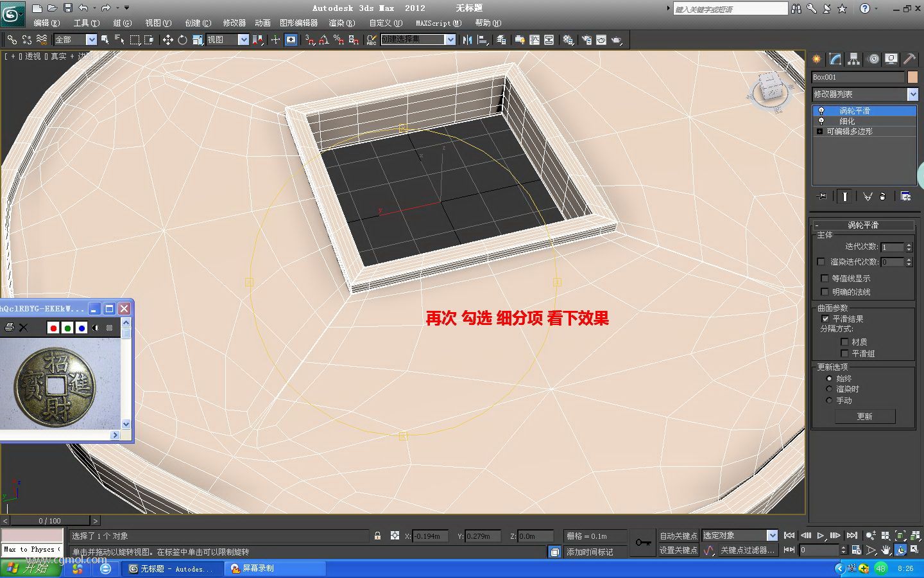
Task: Open the 修改器列表 dropdown
Action: coord(865,94)
